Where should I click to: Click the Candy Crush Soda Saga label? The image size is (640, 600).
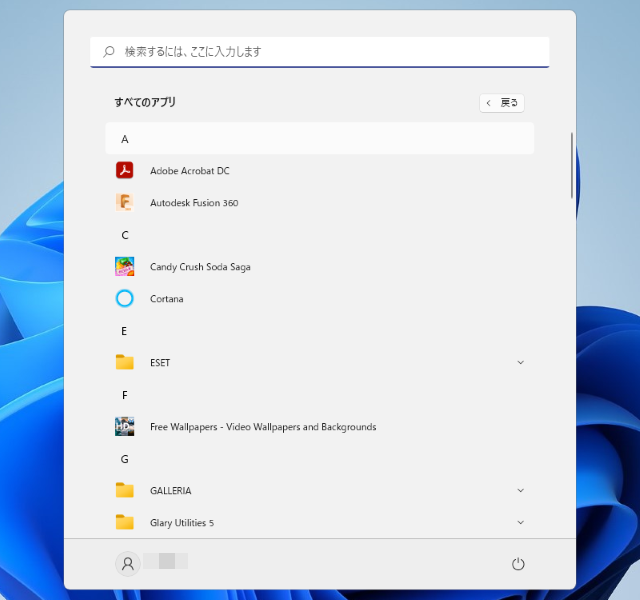point(200,267)
